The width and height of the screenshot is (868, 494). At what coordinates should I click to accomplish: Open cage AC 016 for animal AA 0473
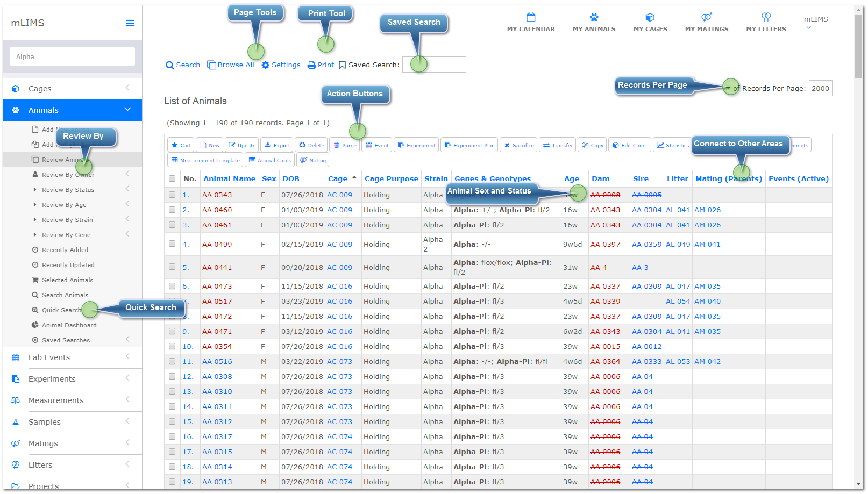click(x=340, y=287)
